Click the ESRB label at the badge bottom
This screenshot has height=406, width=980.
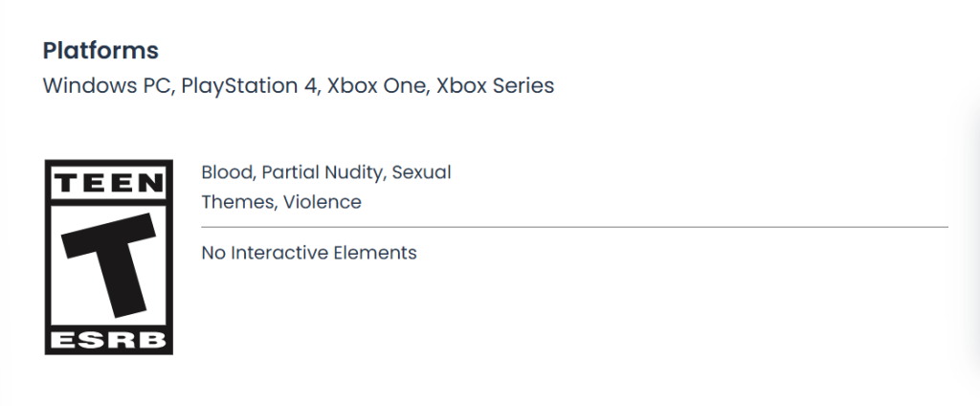pos(108,341)
